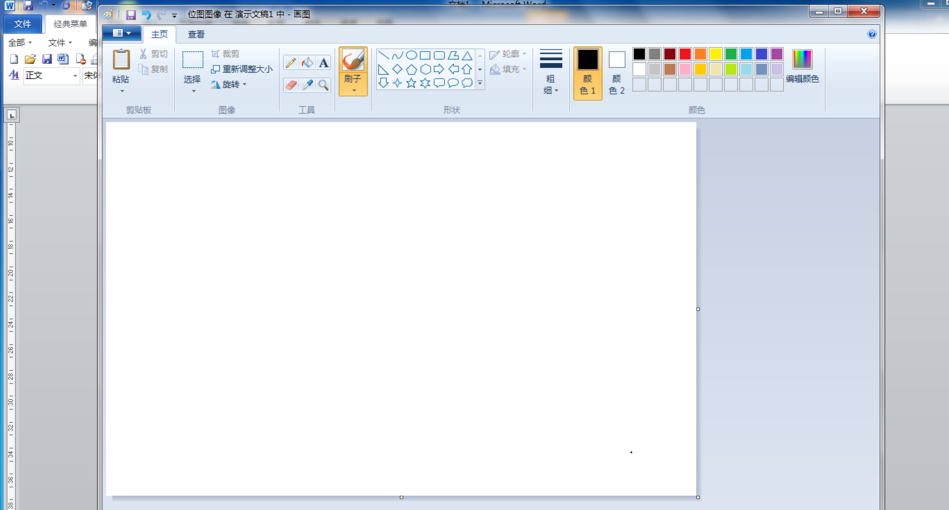Open Word 全部 menu dropdown
This screenshot has width=949, height=510.
19,43
